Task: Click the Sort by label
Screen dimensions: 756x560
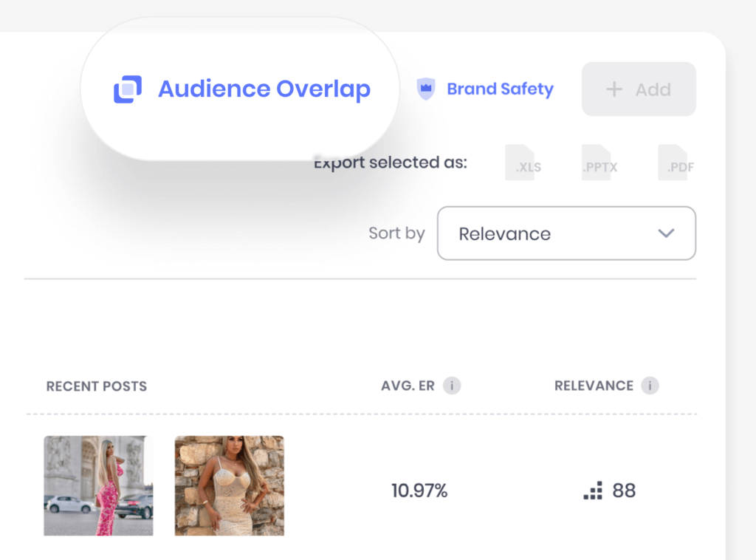Action: [396, 233]
